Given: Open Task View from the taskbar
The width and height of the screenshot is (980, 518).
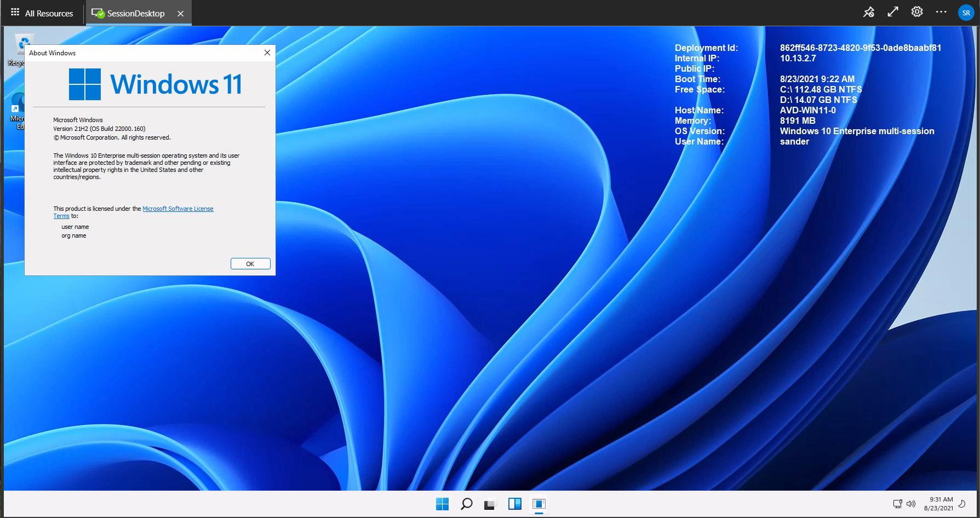Looking at the screenshot, I should coord(490,504).
